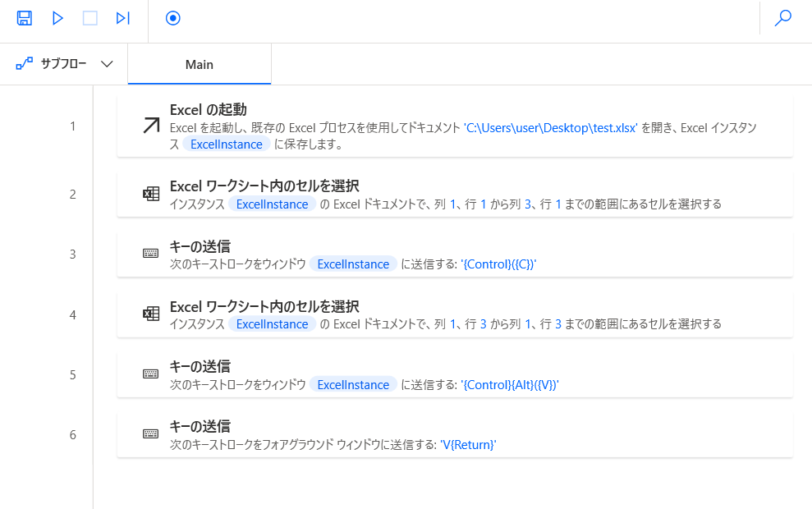
Task: Click the keyboard icon on step 5
Action: pos(151,374)
